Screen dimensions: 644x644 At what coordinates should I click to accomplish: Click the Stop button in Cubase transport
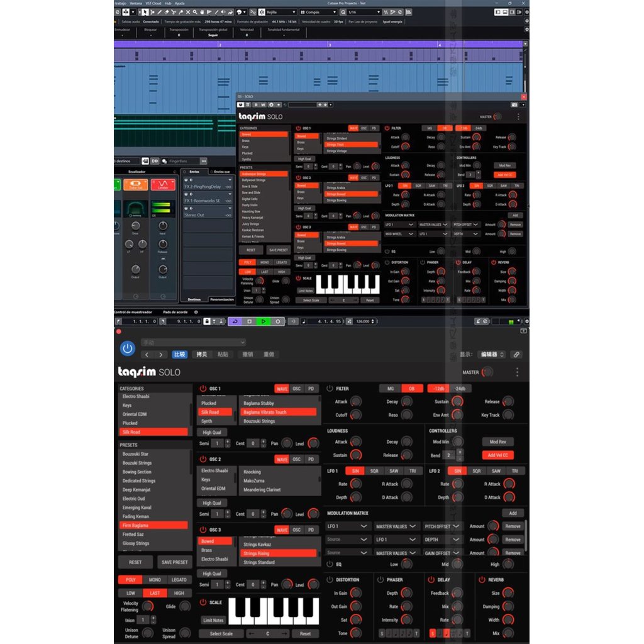pyautogui.click(x=249, y=321)
